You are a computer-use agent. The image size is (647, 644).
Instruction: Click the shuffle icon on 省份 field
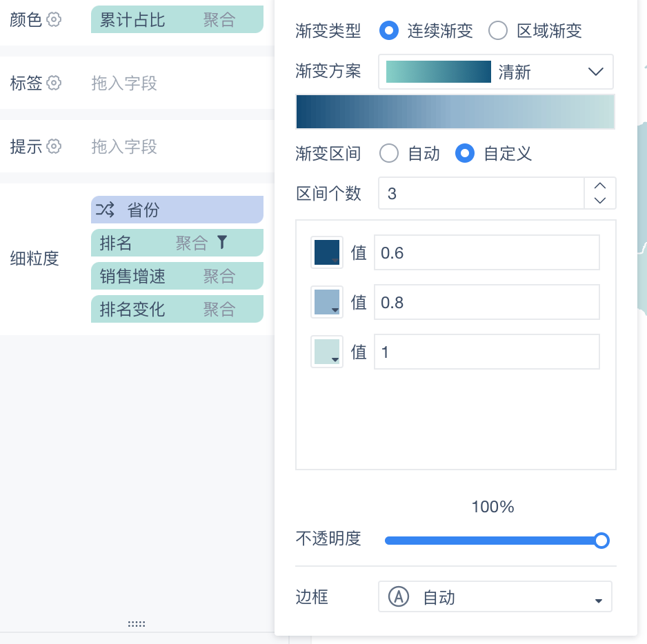105,210
